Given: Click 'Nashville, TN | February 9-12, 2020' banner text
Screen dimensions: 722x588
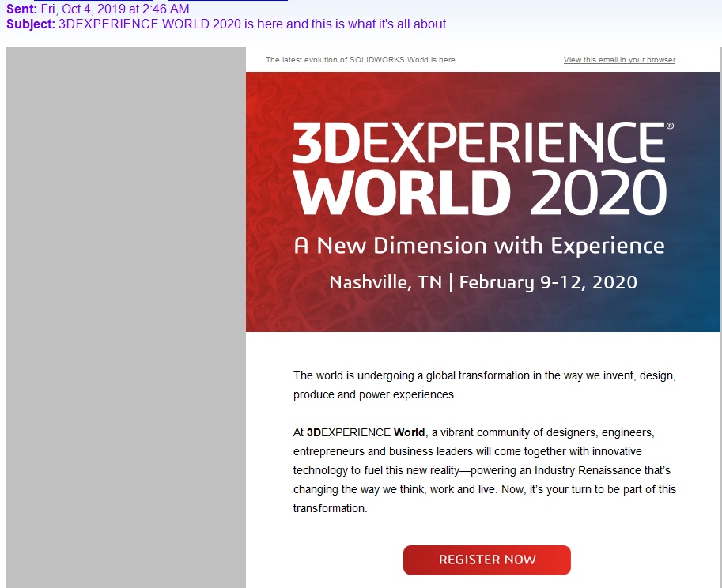Looking at the screenshot, I should tap(483, 282).
